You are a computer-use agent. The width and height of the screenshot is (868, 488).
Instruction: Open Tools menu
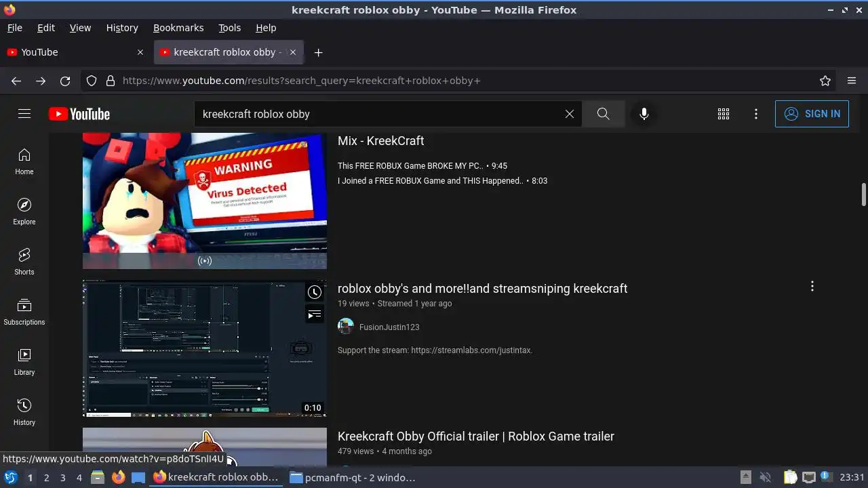[230, 28]
